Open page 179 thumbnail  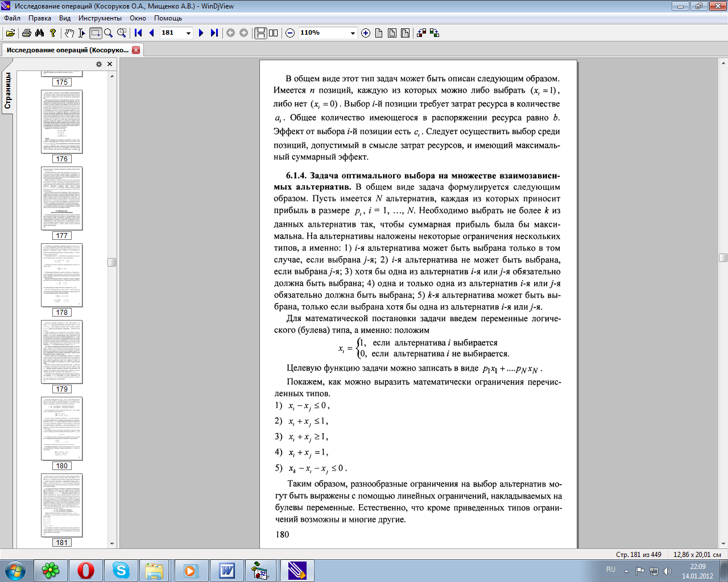click(x=62, y=352)
